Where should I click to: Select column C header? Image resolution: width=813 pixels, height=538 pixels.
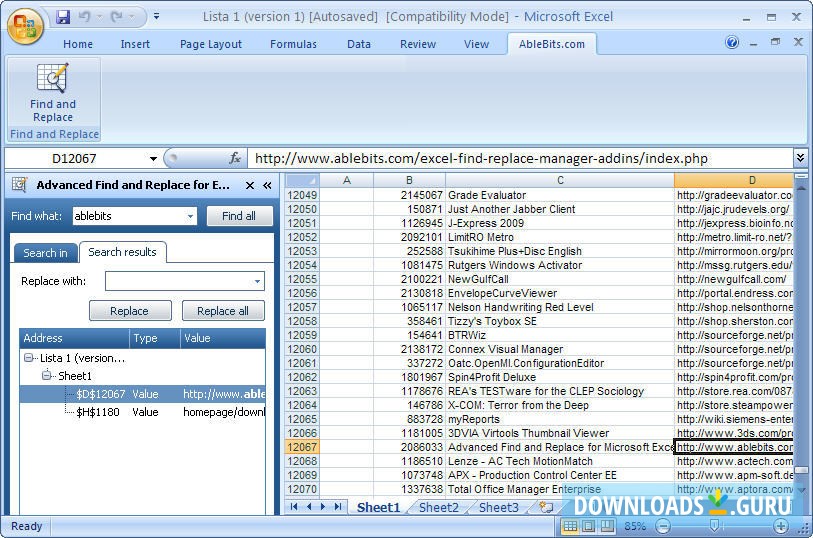(560, 180)
